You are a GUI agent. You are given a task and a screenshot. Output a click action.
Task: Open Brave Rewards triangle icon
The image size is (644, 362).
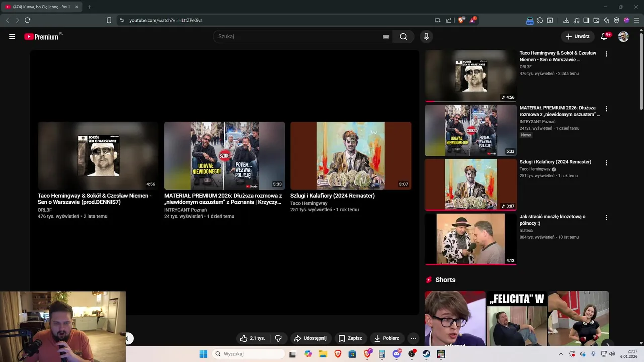pyautogui.click(x=472, y=20)
